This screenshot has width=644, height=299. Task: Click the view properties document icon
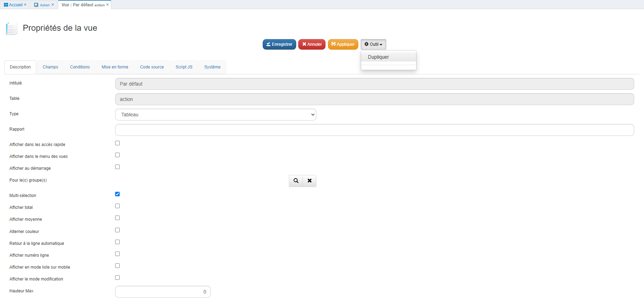pos(12,29)
